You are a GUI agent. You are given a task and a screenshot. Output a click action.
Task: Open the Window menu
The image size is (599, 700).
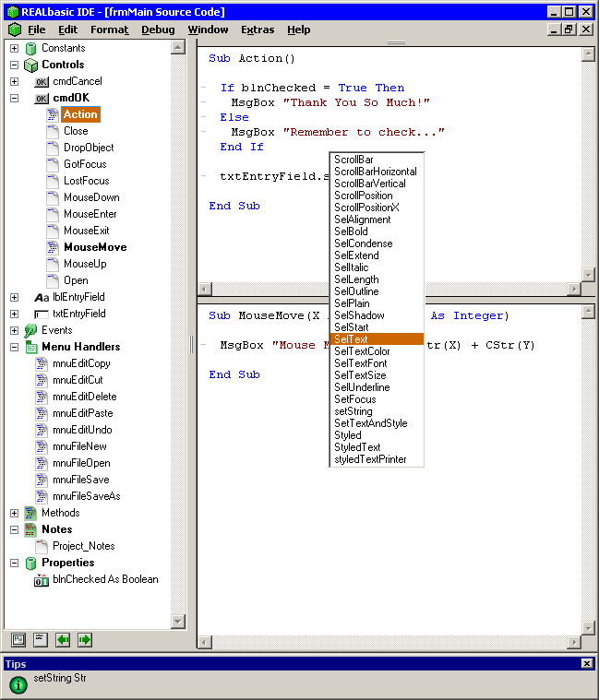[x=209, y=30]
